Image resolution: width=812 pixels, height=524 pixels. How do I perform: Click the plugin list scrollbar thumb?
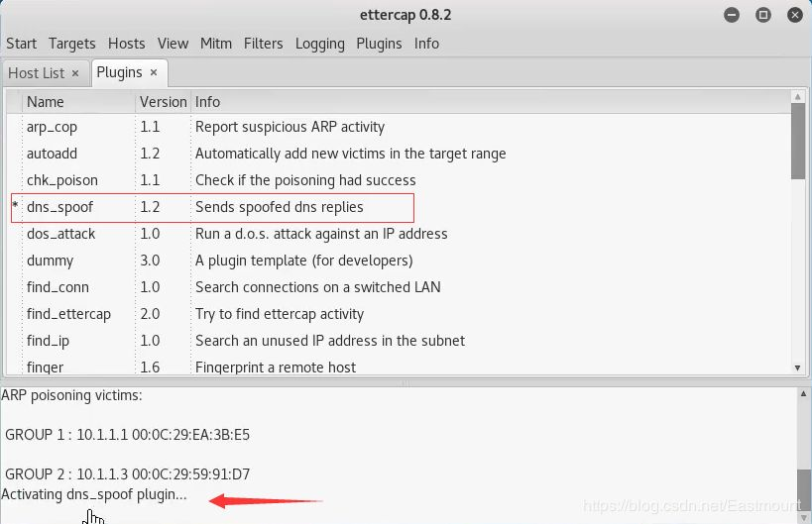pyautogui.click(x=797, y=142)
